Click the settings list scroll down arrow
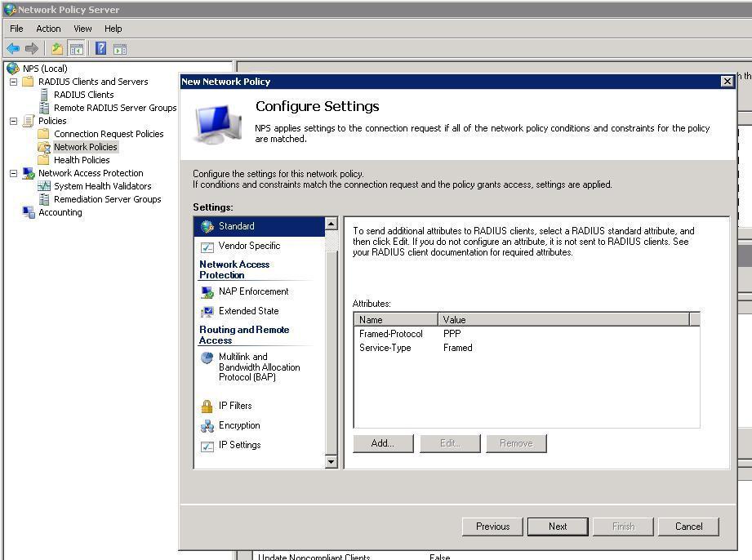The width and height of the screenshot is (752, 560). [331, 462]
